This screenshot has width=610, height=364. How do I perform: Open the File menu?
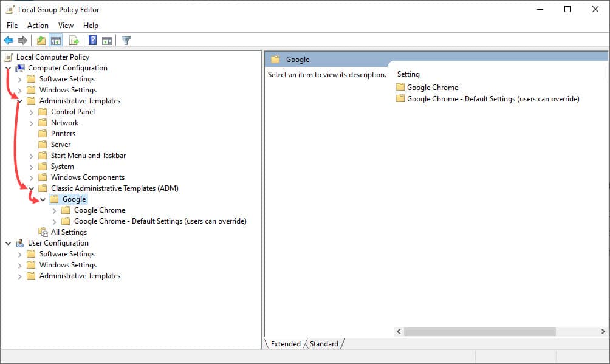[x=12, y=26]
